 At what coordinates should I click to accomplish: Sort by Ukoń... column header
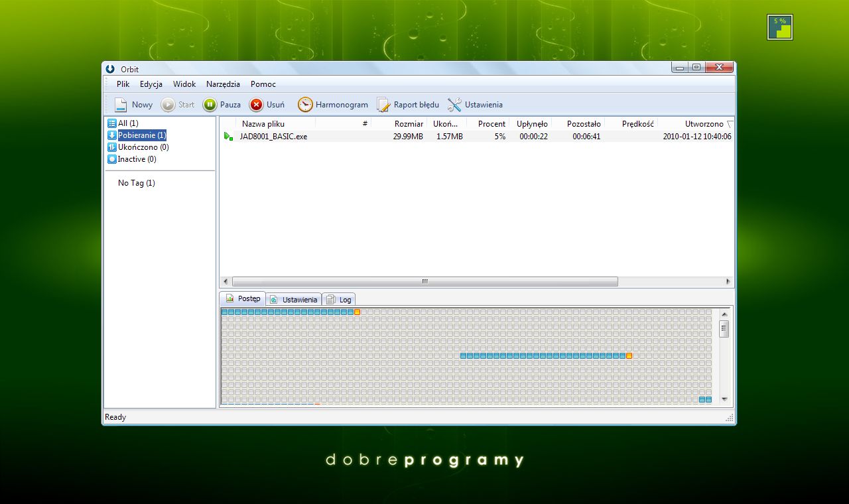click(446, 124)
